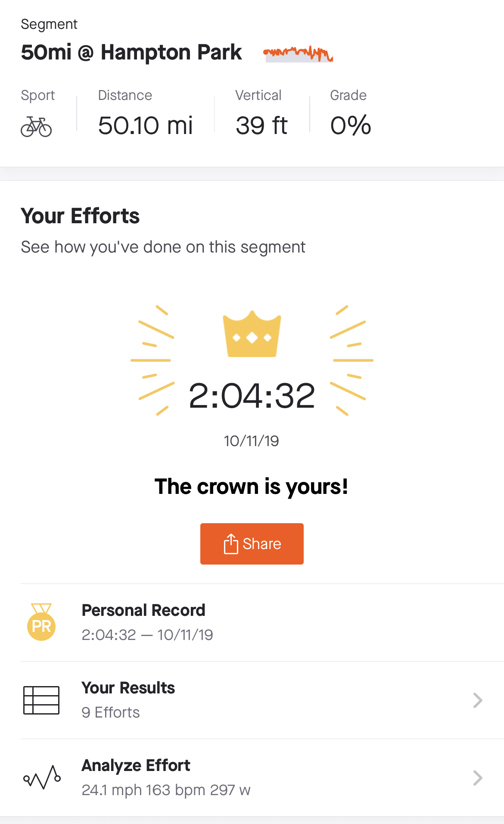The height and width of the screenshot is (824, 504).
Task: Expand Your Results chevron
Action: pyautogui.click(x=477, y=700)
